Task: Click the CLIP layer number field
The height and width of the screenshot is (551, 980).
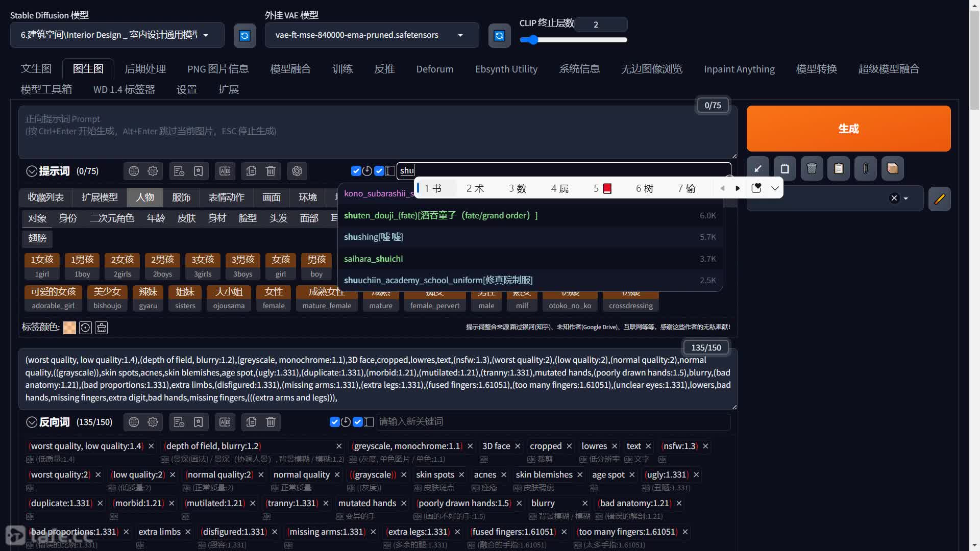Action: coord(601,24)
